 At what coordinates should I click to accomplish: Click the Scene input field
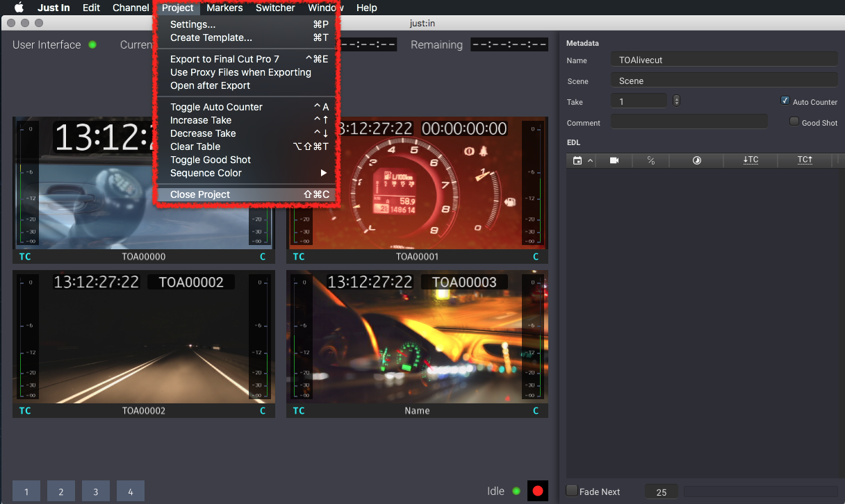[724, 80]
